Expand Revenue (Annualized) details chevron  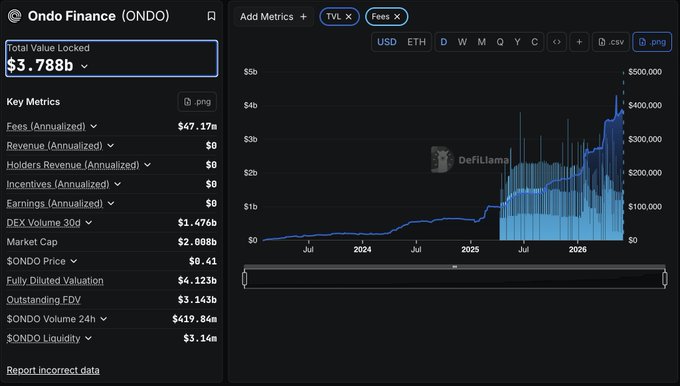point(111,146)
